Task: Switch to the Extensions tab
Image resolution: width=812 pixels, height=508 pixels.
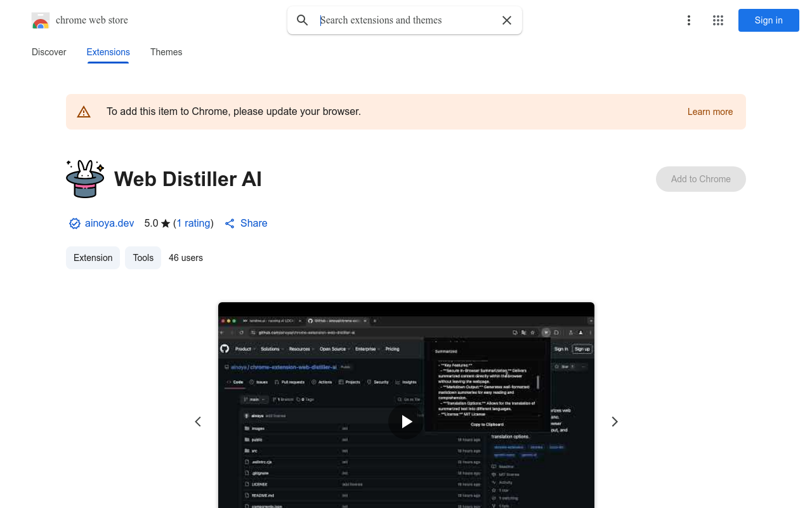Action: [x=108, y=52]
